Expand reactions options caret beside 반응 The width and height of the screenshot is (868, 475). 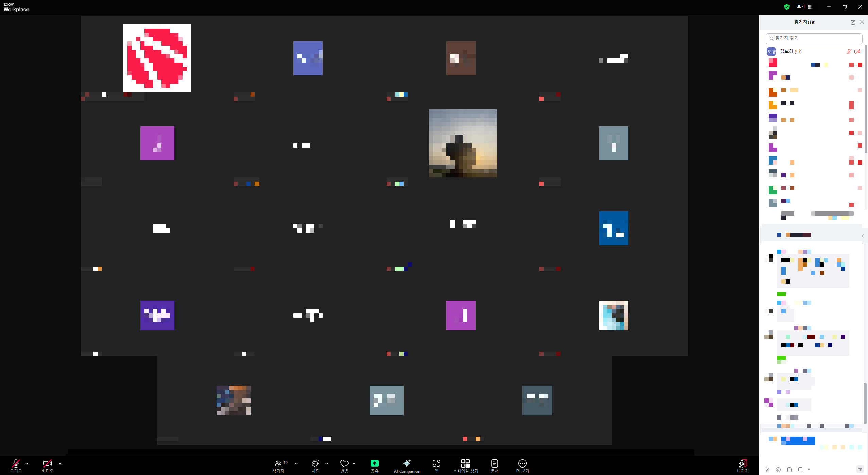[354, 463]
